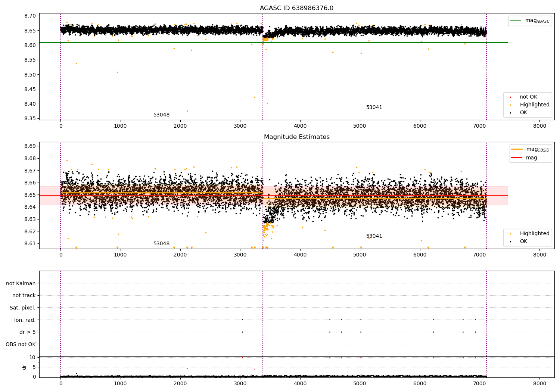Click the 'OBS not OK' row label

(21, 344)
